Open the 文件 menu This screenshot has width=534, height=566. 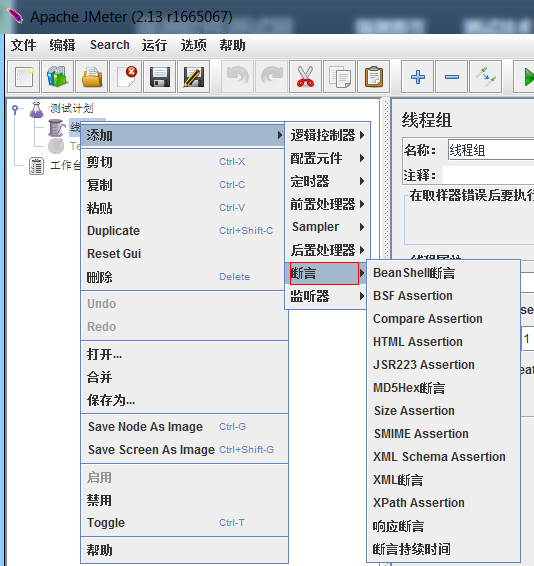23,45
